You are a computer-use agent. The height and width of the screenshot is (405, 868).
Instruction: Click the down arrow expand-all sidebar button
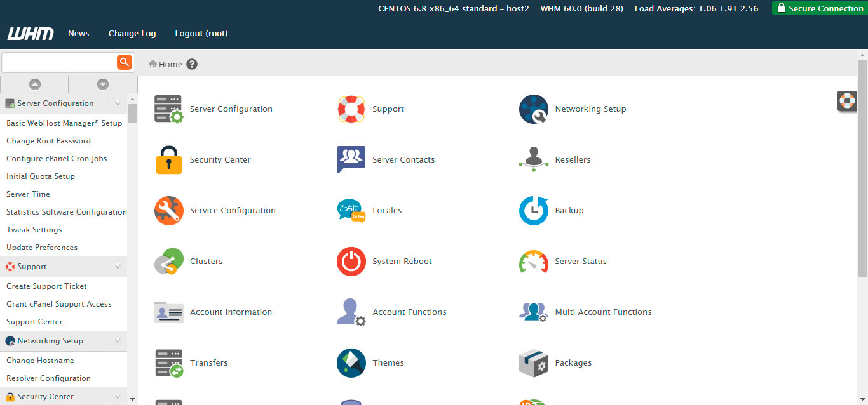coord(103,84)
